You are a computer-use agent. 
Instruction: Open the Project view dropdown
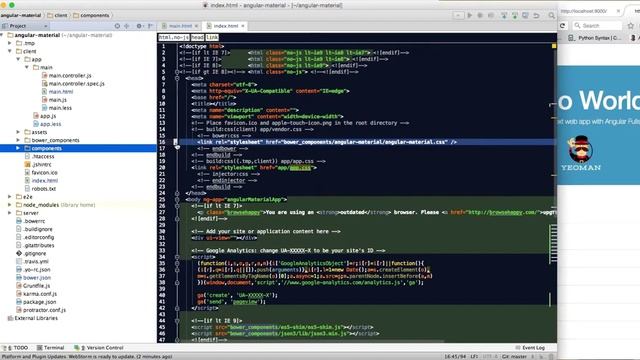(24, 26)
